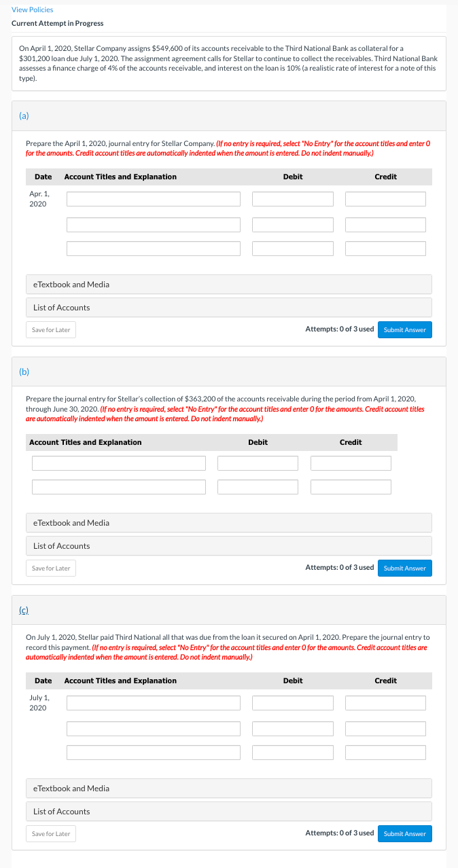Image resolution: width=458 pixels, height=868 pixels.
Task: Click the second account title field in part (b)
Action: 118,486
